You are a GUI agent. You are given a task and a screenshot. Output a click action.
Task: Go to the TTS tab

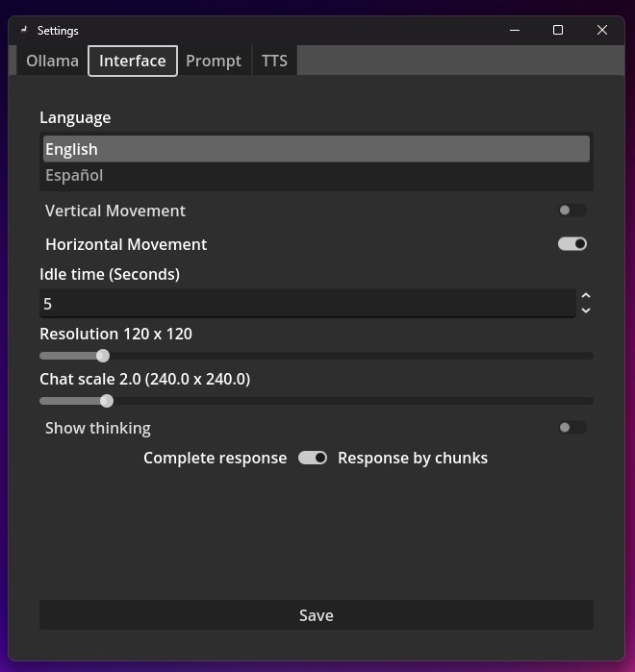point(274,61)
